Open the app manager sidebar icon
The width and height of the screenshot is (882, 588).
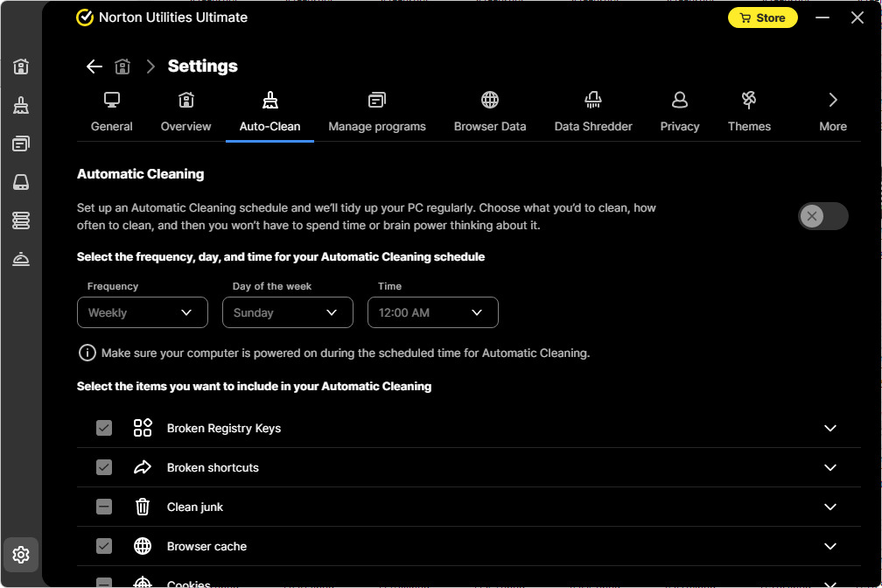20,143
